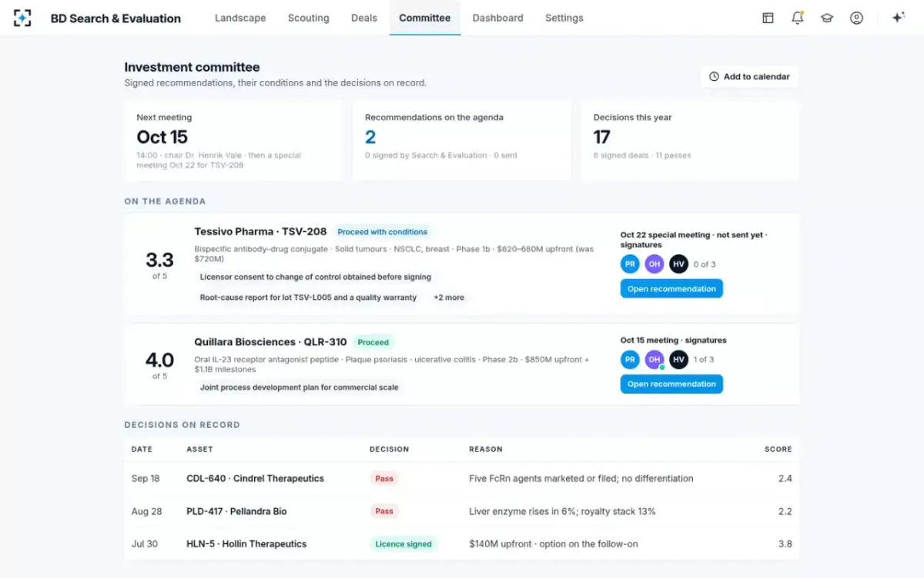
Task: Click the Next meeting Oct 15 card
Action: (x=234, y=140)
